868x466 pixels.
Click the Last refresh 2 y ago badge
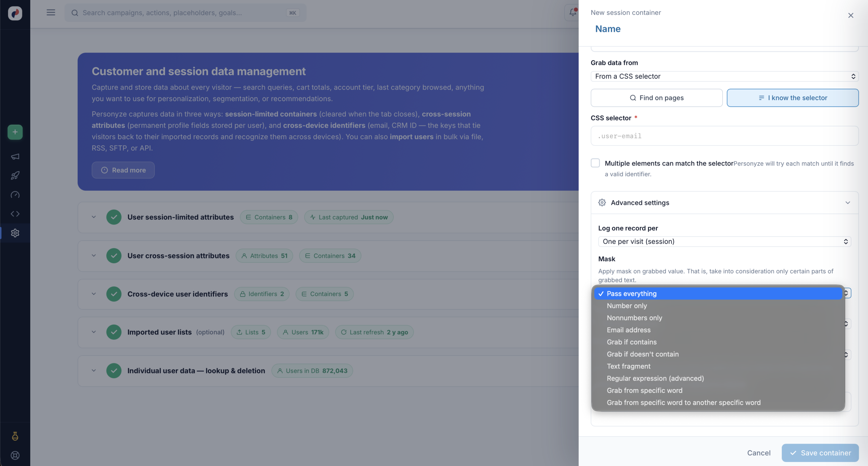tap(374, 332)
